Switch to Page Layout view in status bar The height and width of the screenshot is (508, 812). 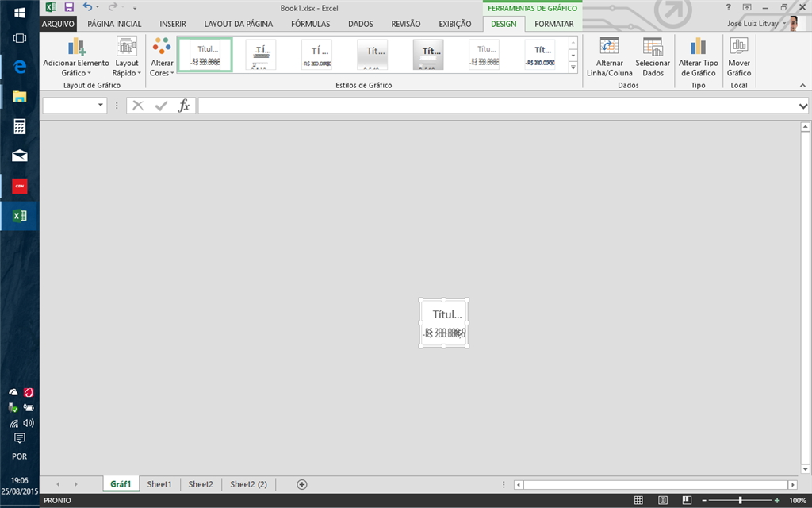tap(663, 500)
